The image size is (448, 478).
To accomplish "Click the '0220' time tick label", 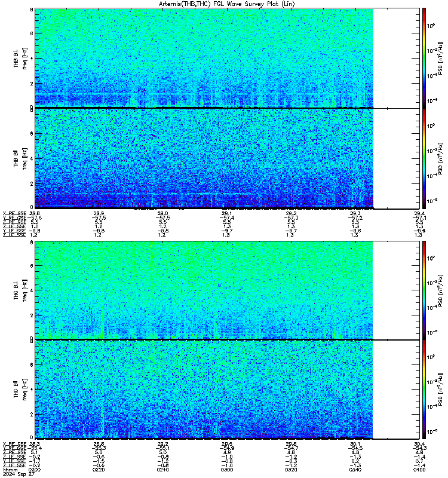I will point(99,470).
